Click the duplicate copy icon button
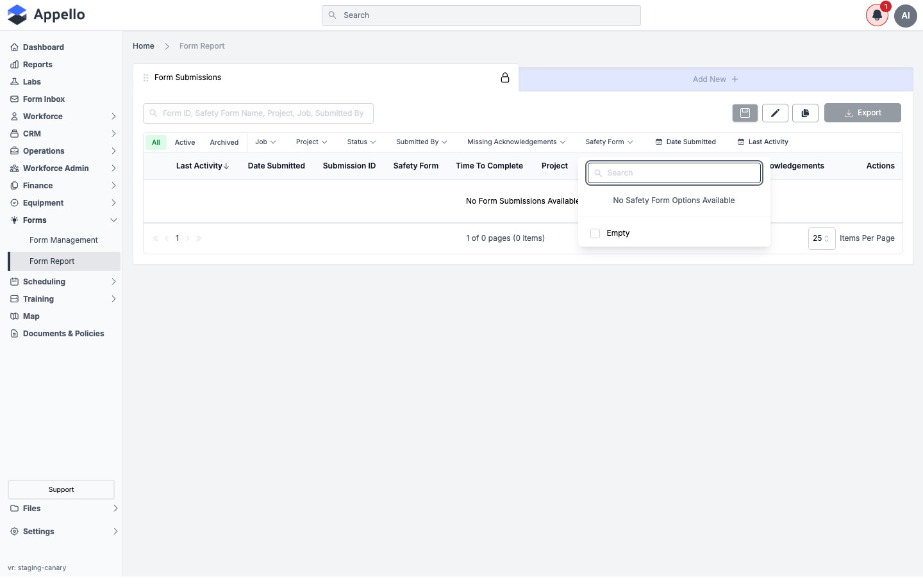The width and height of the screenshot is (923, 588). 805,113
